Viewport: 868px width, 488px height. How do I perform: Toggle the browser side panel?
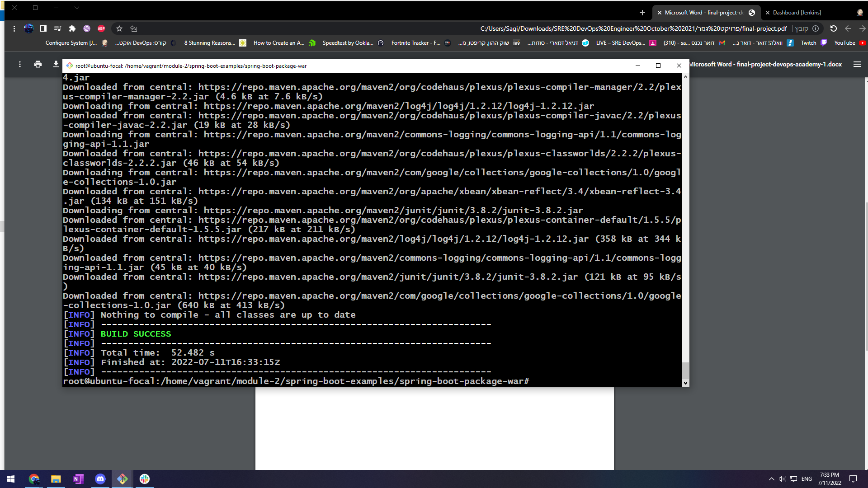(43, 28)
